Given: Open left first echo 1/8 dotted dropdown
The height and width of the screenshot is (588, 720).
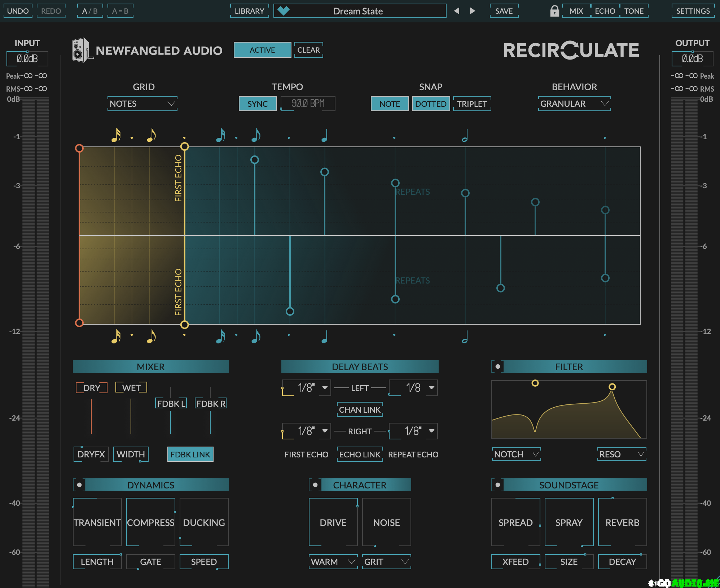Looking at the screenshot, I should pos(306,388).
